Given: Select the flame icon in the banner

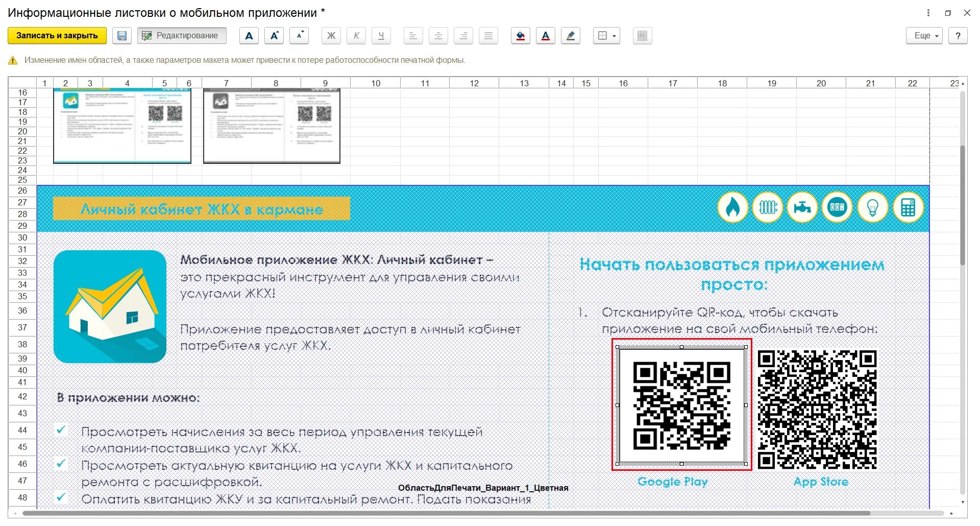Looking at the screenshot, I should (x=733, y=207).
